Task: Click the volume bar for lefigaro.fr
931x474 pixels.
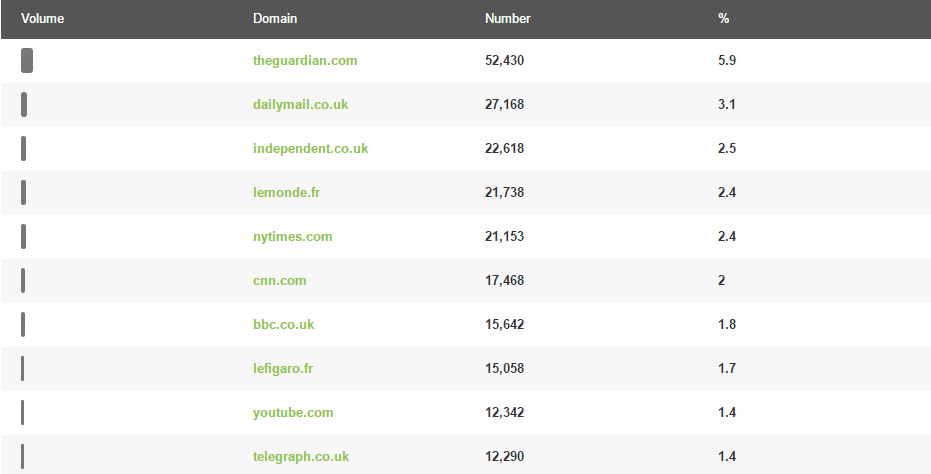Action: point(23,368)
